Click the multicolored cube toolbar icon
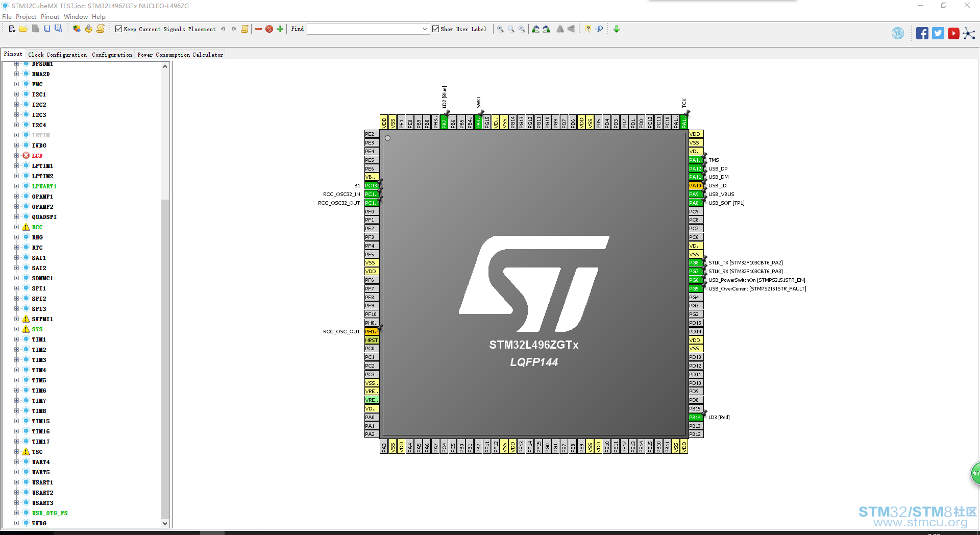Viewport: 980px width, 535px height. click(x=77, y=29)
